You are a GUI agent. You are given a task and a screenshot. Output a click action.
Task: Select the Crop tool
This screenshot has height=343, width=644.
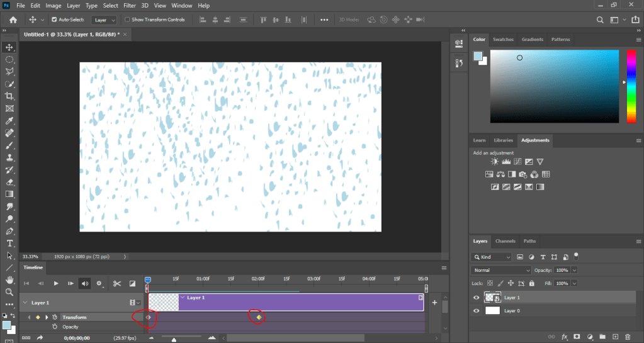tap(9, 96)
